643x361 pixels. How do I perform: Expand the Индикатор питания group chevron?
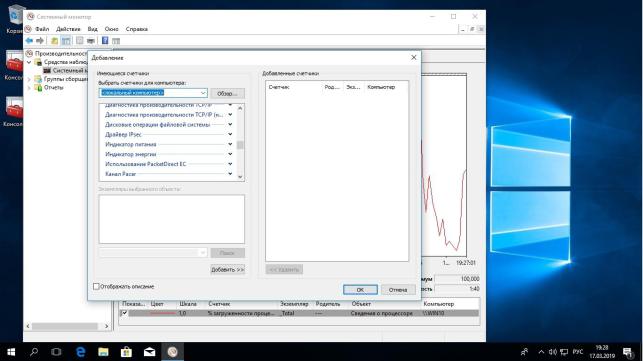point(230,144)
